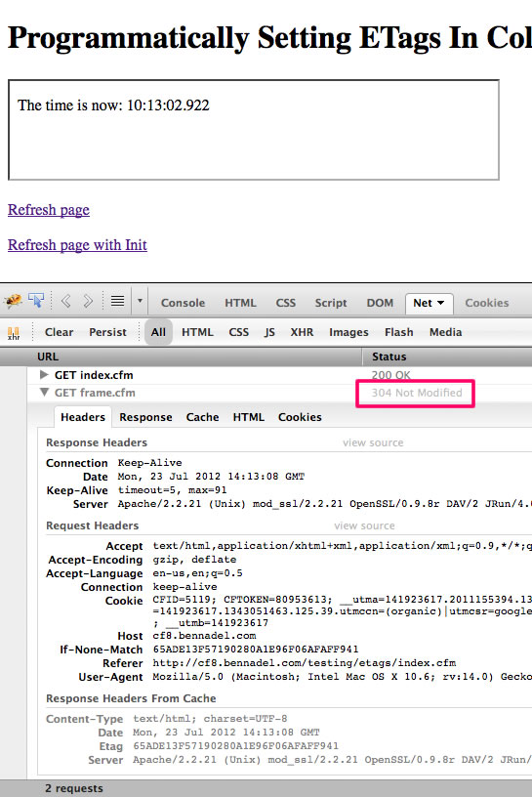Click the Referer URL value
The height and width of the screenshot is (797, 532).
(x=305, y=663)
